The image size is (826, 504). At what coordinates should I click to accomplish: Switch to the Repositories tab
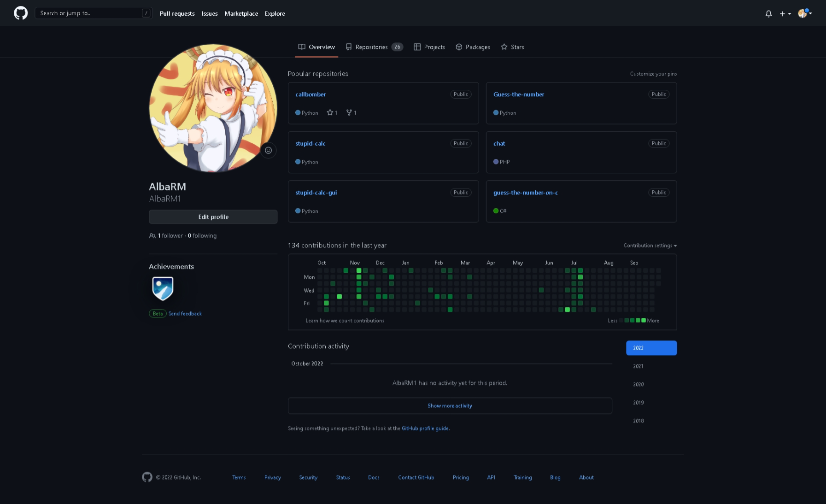[374, 47]
